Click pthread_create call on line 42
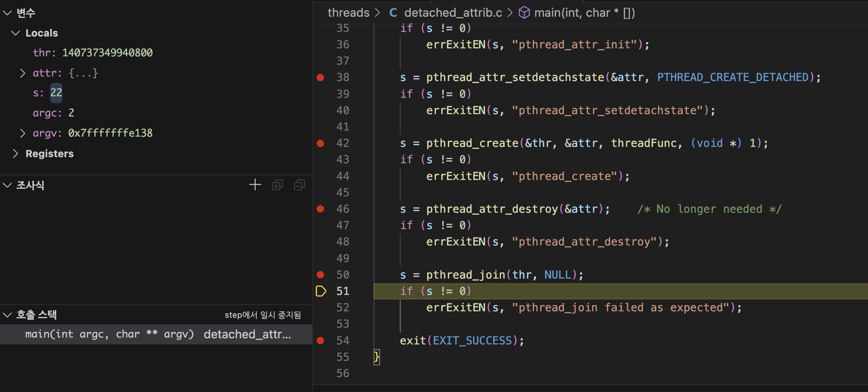The height and width of the screenshot is (392, 868). (472, 143)
